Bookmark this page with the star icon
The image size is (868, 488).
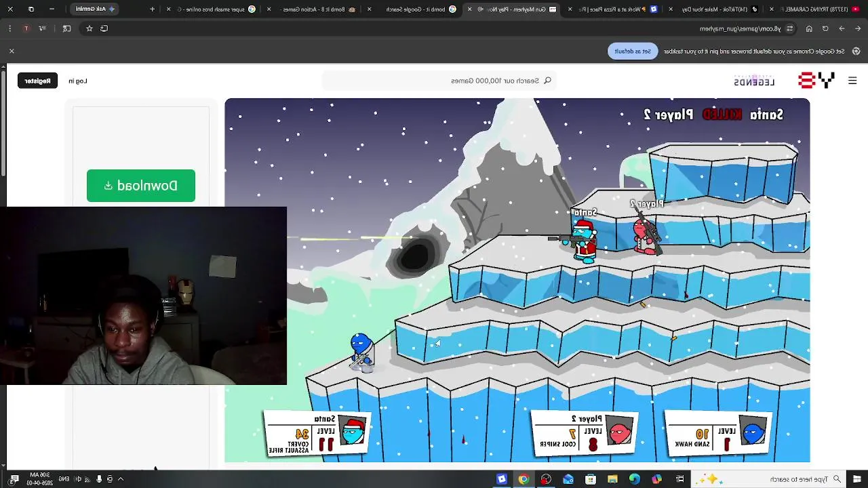[89, 28]
